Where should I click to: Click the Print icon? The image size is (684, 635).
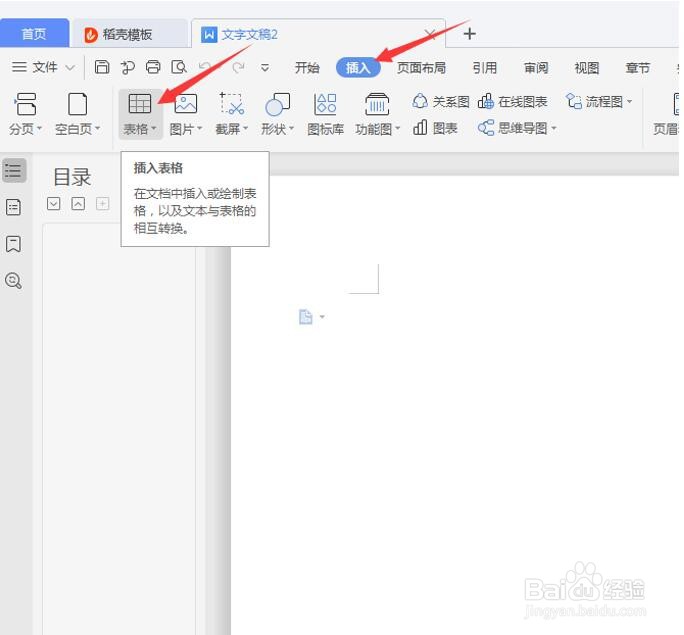(153, 67)
